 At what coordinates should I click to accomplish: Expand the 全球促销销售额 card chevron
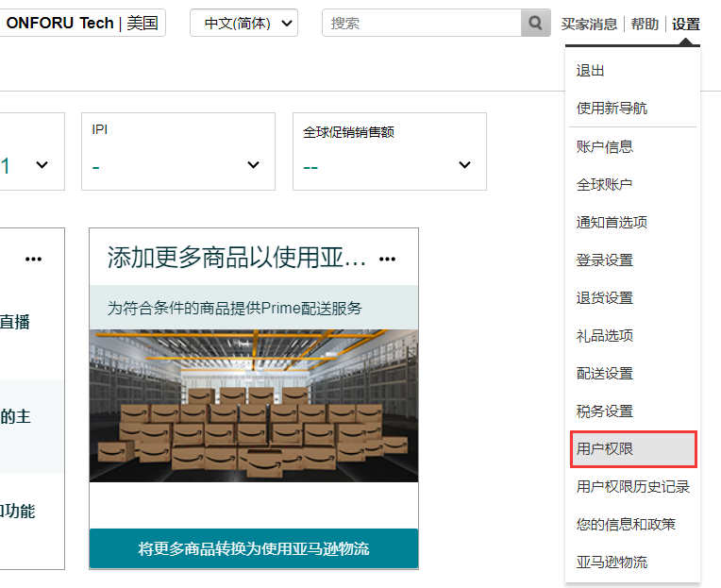(464, 164)
